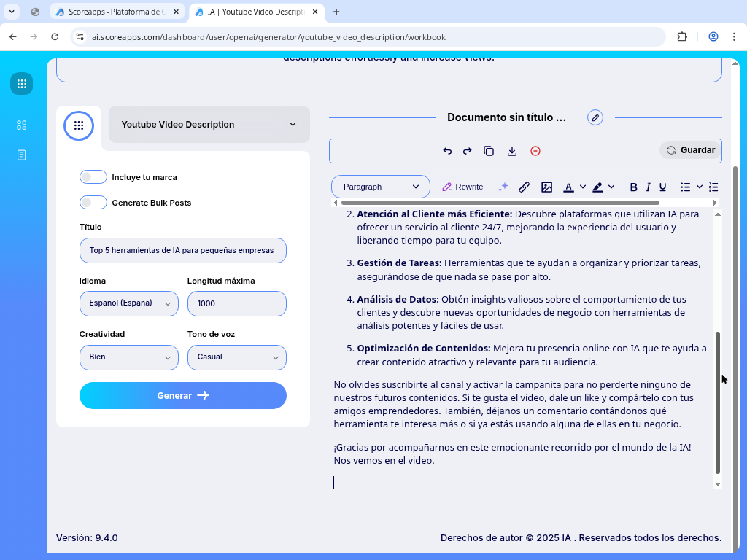Click the red delete circle icon
This screenshot has width=747, height=560.
pyautogui.click(x=535, y=151)
